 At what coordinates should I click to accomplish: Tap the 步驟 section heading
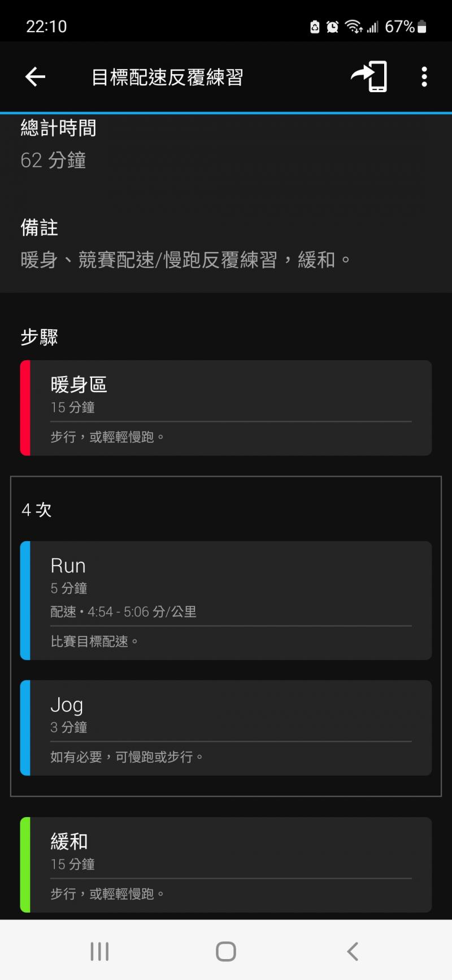(x=40, y=337)
